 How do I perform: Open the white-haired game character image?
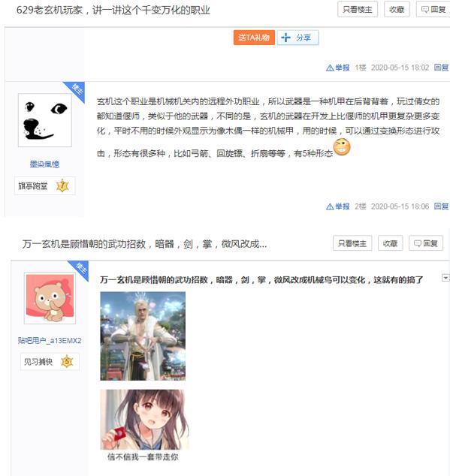click(143, 336)
